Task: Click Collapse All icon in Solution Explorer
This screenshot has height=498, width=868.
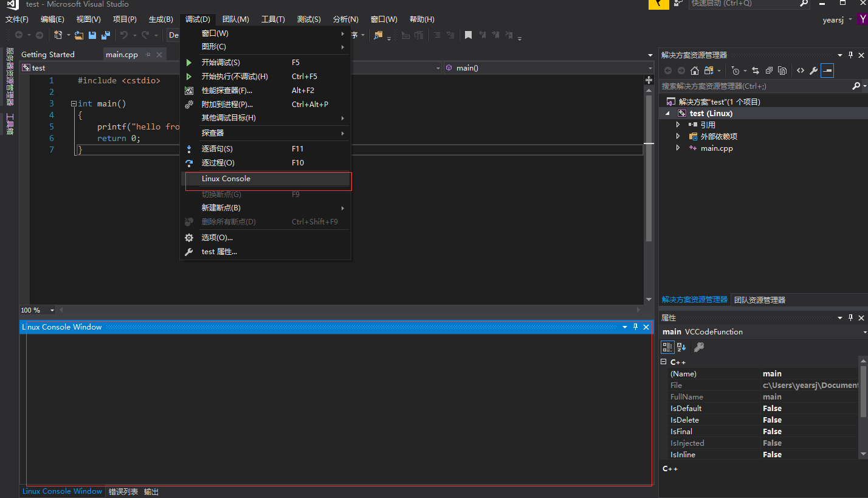Action: click(769, 71)
